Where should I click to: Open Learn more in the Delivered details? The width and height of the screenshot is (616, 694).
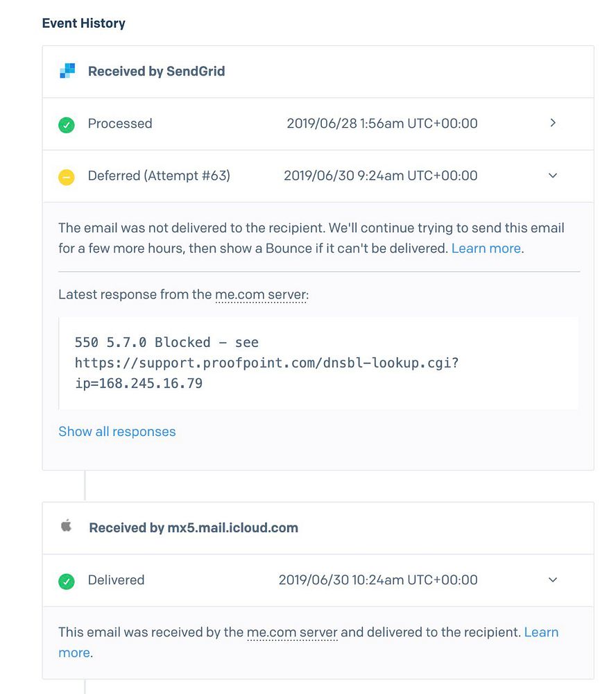[x=541, y=632]
